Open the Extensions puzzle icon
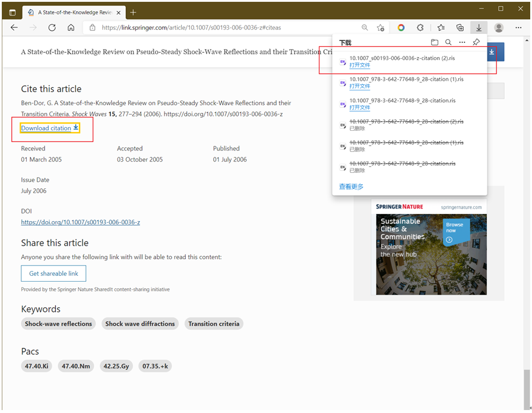This screenshot has width=532, height=413. 420,27
